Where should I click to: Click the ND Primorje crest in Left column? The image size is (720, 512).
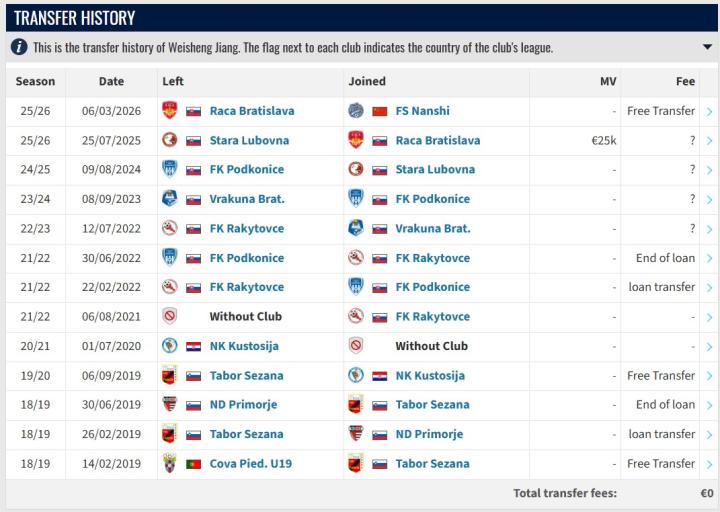[169, 405]
